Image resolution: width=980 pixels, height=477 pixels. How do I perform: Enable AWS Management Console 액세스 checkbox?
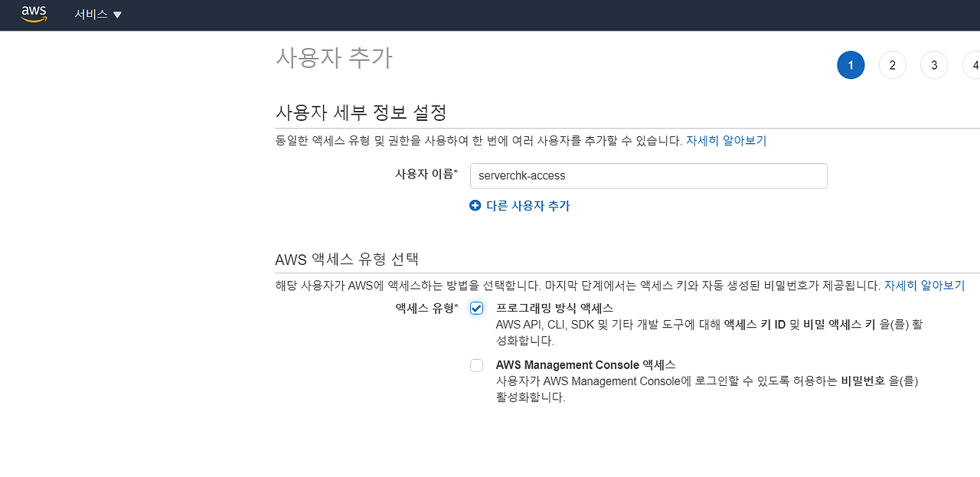pyautogui.click(x=476, y=365)
